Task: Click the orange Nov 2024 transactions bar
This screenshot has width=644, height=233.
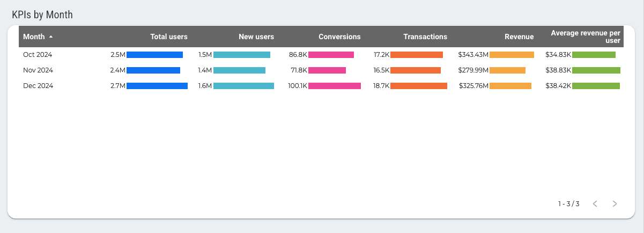Action: pyautogui.click(x=416, y=70)
